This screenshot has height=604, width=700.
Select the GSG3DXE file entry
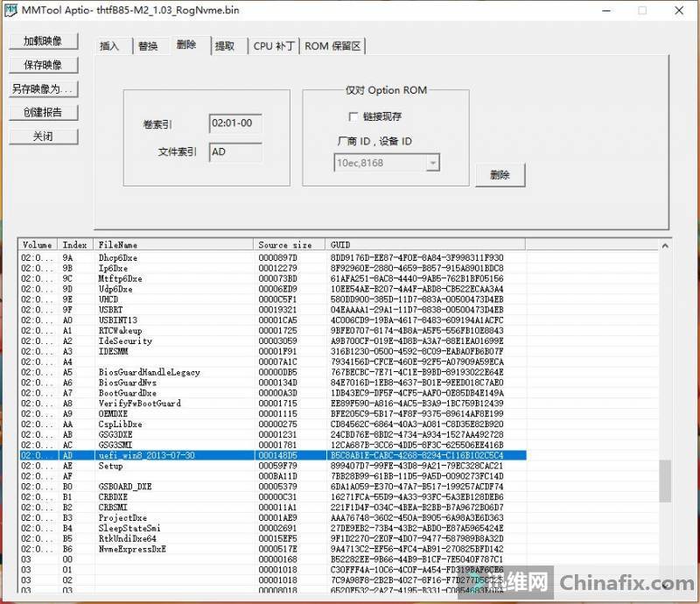click(x=272, y=435)
